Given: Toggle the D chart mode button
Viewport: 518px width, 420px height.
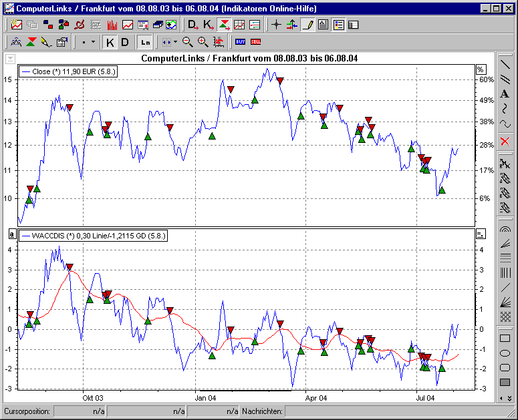Looking at the screenshot, I should (126, 42).
